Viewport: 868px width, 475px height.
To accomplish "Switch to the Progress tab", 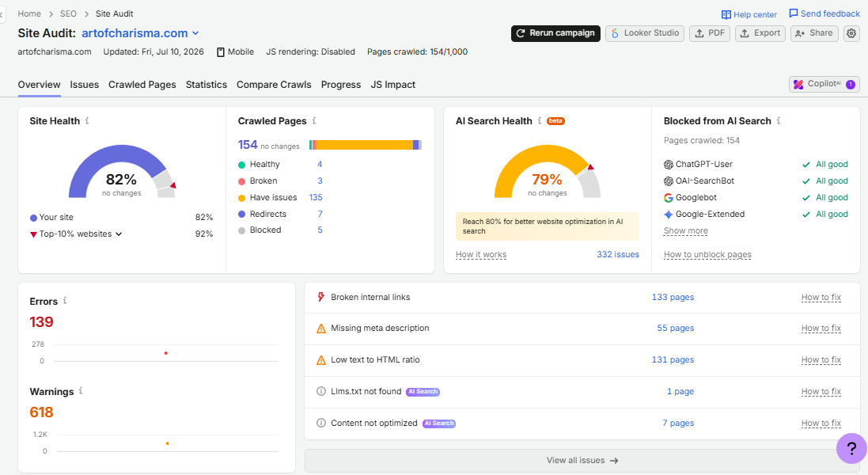I will click(341, 85).
